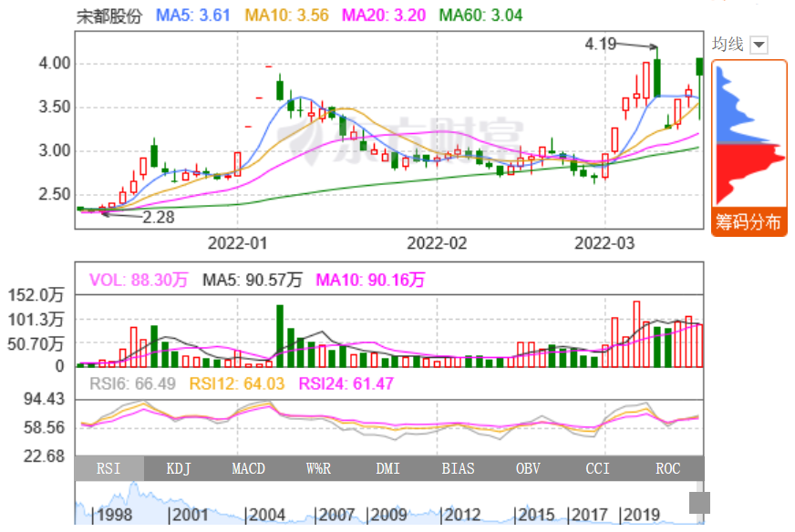Switch to the MACD indicator tab
This screenshot has height=532, width=795.
click(248, 468)
